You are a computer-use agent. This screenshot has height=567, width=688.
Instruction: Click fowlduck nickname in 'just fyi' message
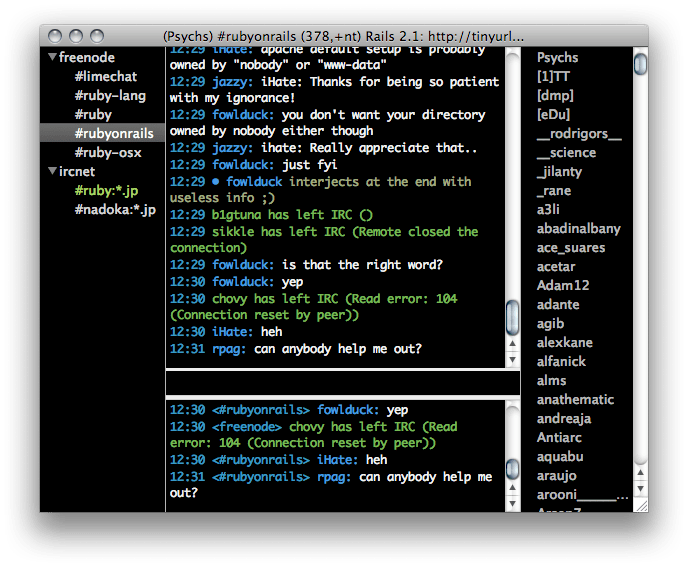(243, 165)
